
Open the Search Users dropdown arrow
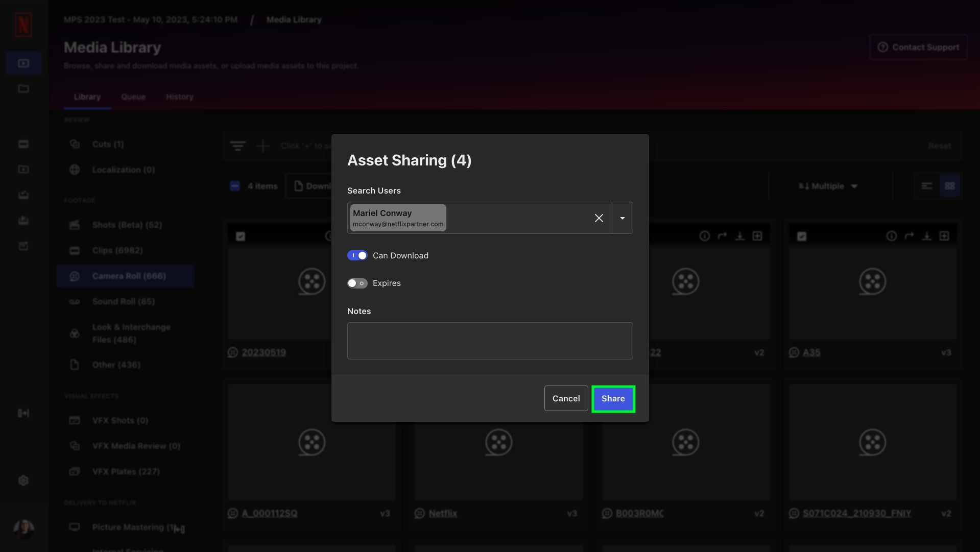pyautogui.click(x=623, y=218)
